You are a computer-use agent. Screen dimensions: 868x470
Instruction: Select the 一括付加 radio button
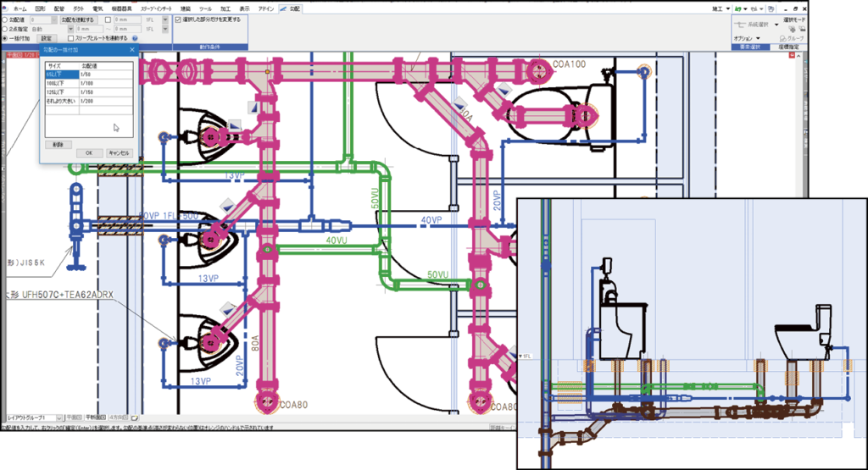tap(4, 38)
